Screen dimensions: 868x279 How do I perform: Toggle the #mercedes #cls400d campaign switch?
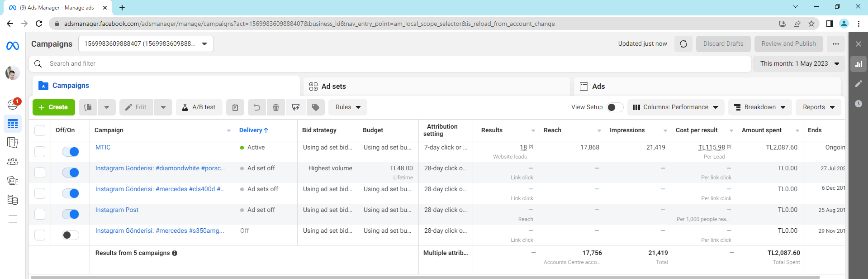[71, 193]
